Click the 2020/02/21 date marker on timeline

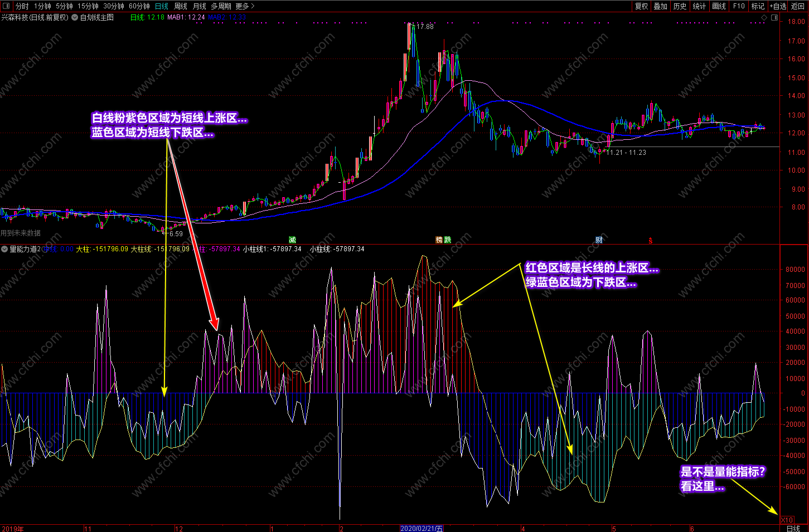tap(422, 529)
